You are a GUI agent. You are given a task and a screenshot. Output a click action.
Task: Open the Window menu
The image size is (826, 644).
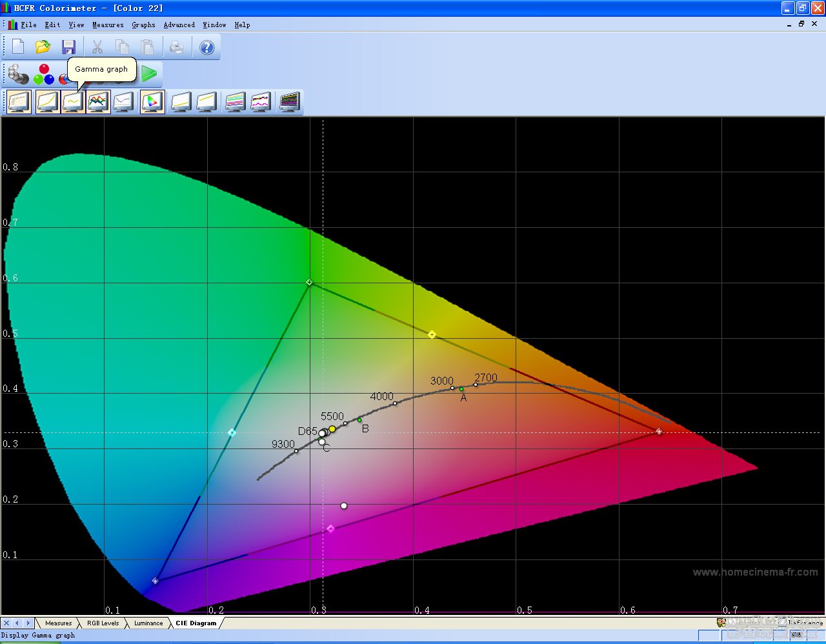pos(214,25)
